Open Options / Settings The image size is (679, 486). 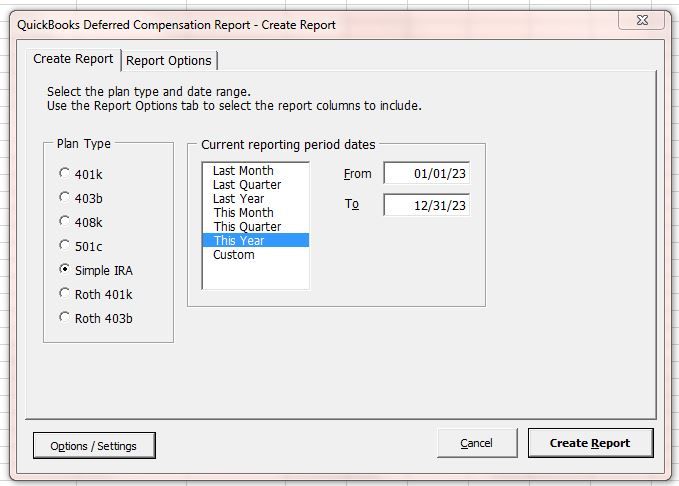coord(94,445)
